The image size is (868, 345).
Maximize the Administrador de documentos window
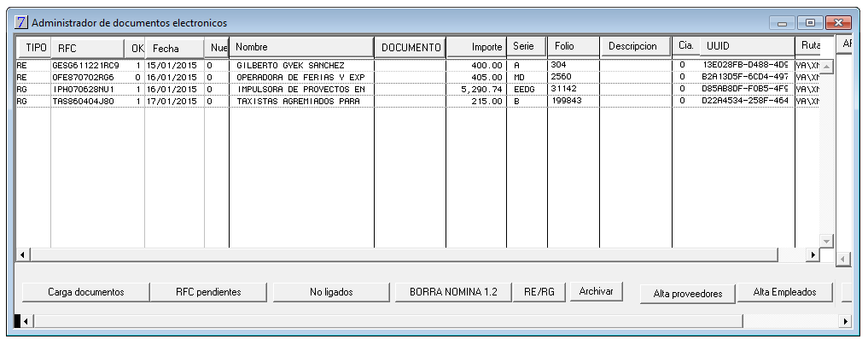pos(810,23)
